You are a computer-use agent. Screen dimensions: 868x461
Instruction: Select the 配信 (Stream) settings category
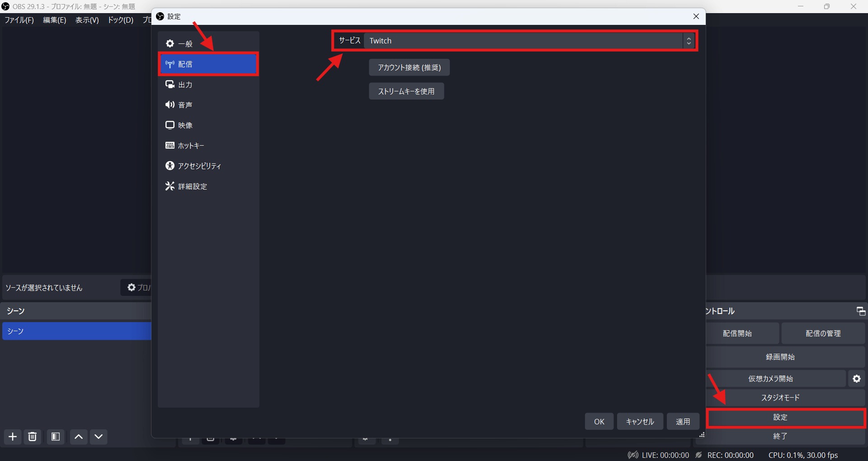pos(208,64)
